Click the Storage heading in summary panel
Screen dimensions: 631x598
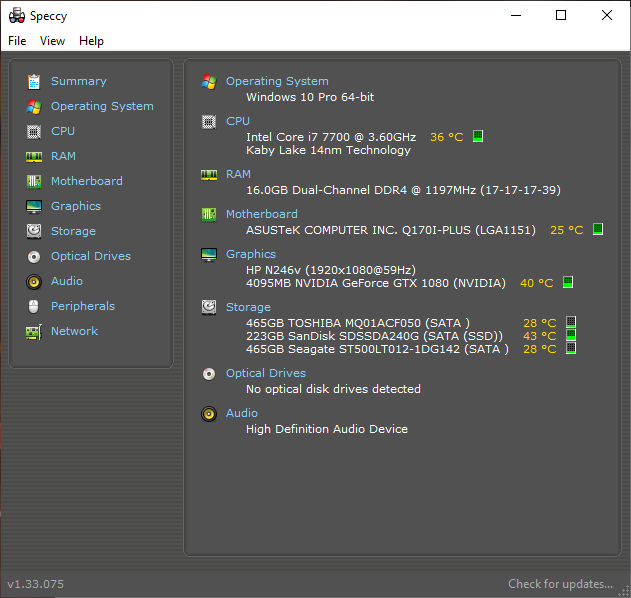pyautogui.click(x=248, y=307)
